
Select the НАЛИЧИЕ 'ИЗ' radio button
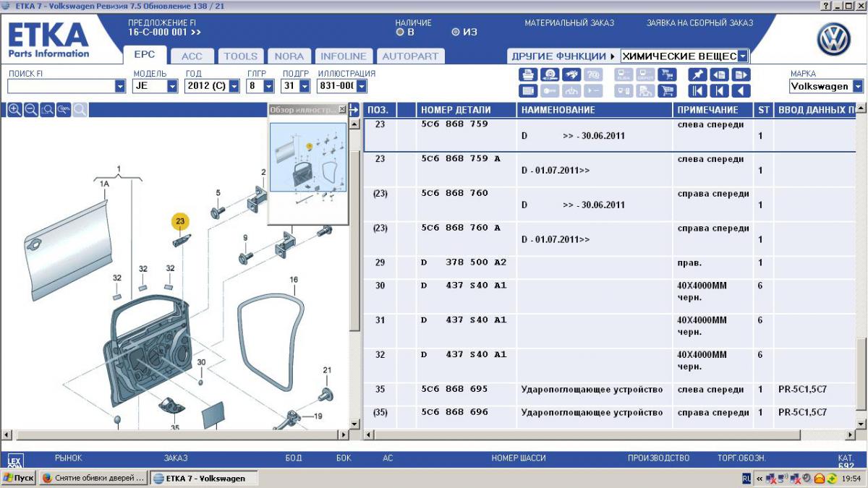point(455,32)
